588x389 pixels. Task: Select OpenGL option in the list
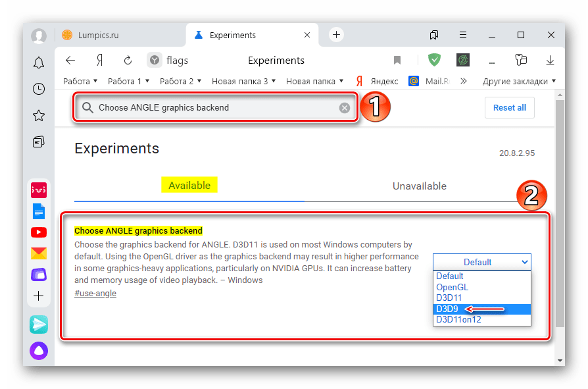452,287
